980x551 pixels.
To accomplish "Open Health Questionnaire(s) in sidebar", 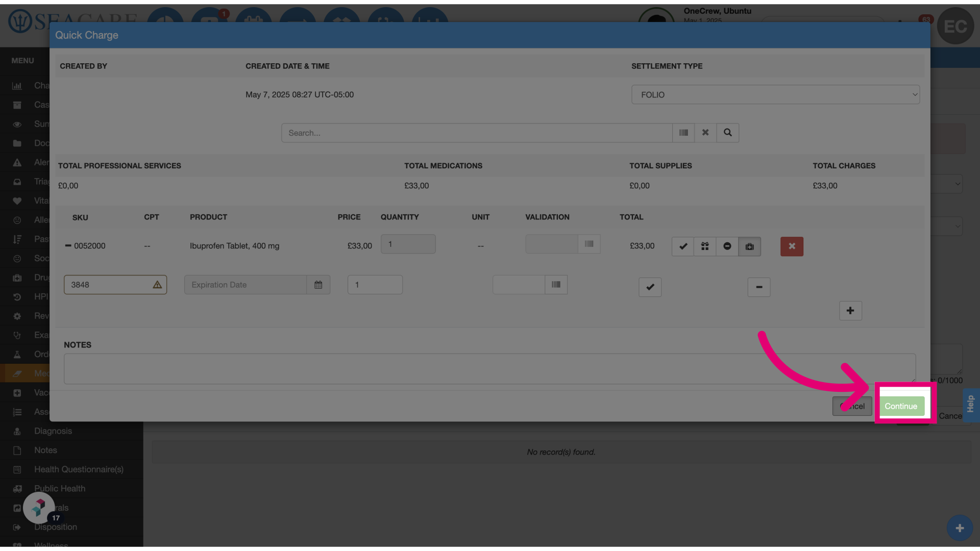I will coord(79,469).
